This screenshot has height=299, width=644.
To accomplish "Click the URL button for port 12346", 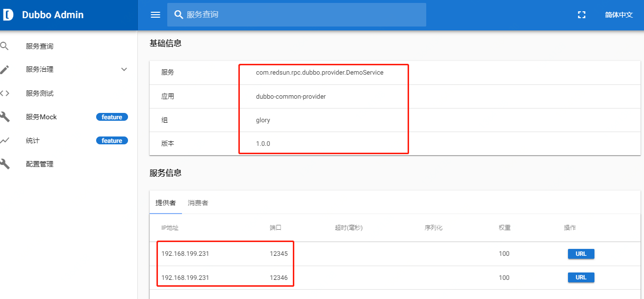I will tap(581, 277).
